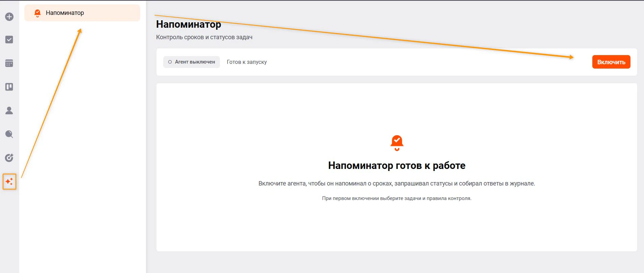Click the bell icon beside Напоминатор in the list

pos(38,13)
